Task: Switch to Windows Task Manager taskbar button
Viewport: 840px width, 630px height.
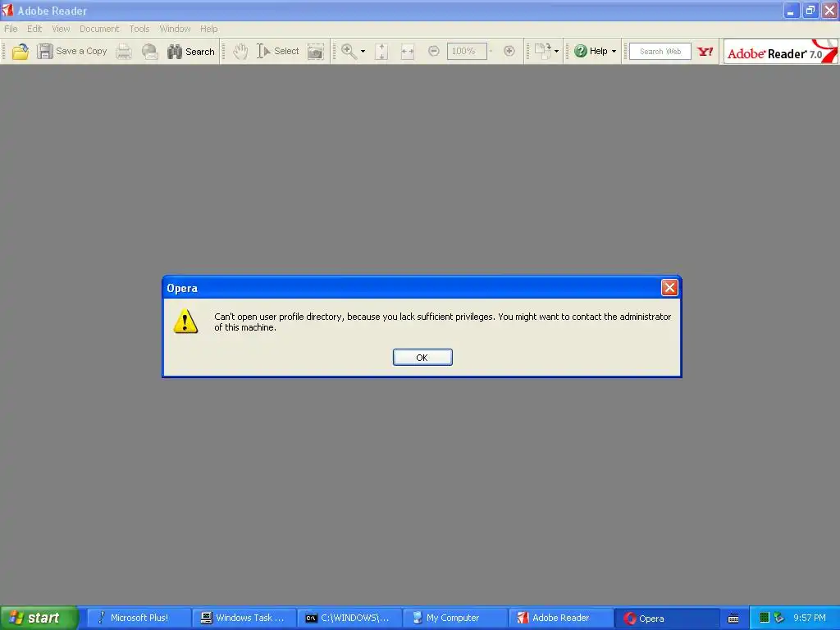Action: [244, 619]
